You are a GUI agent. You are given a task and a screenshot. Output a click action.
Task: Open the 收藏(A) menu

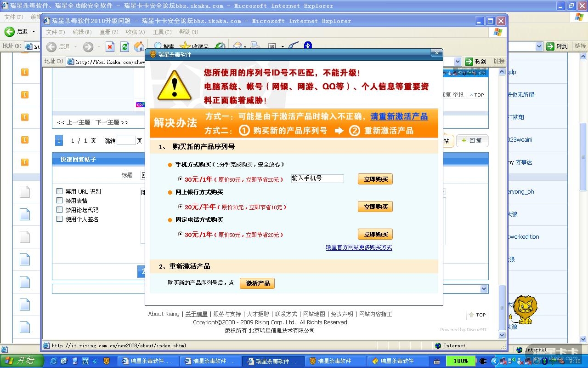click(x=136, y=32)
